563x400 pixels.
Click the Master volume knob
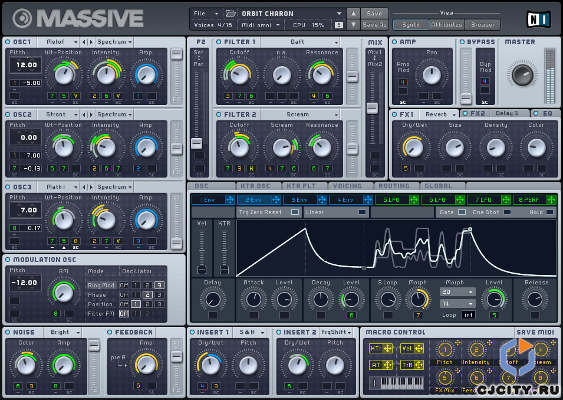tap(522, 74)
